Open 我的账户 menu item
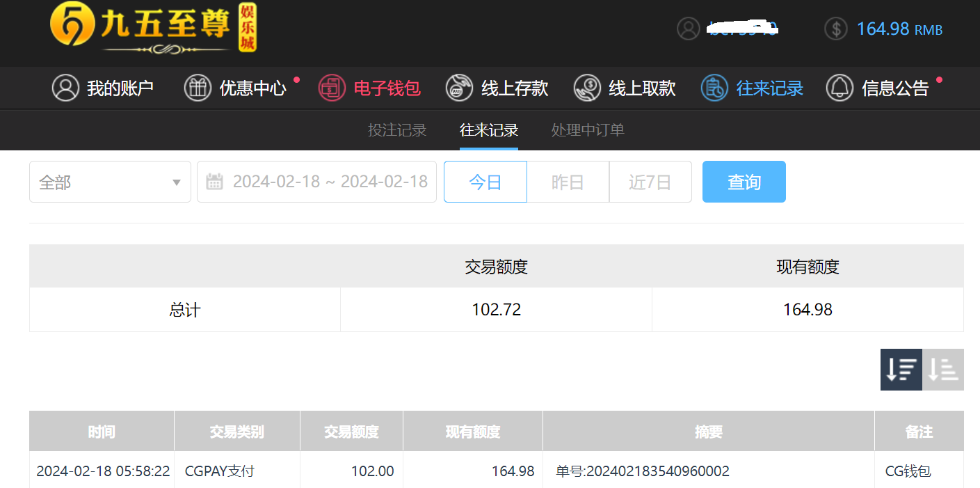 pos(103,88)
